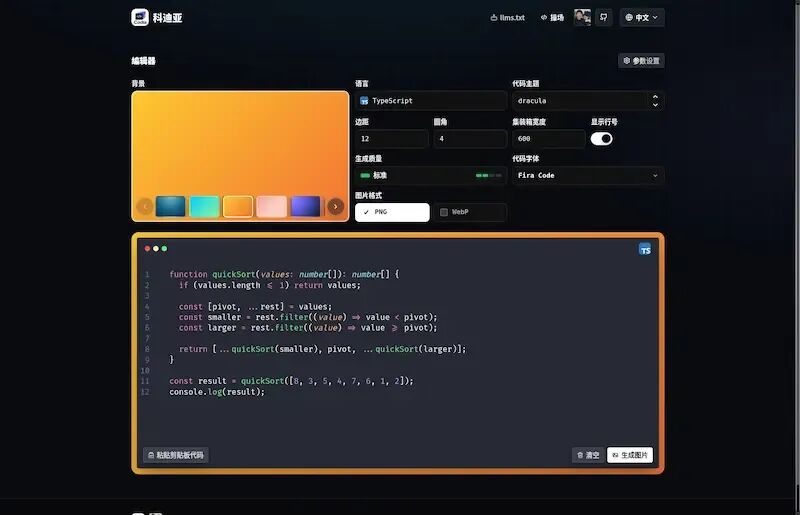Open the language switcher dropdown

click(x=642, y=17)
